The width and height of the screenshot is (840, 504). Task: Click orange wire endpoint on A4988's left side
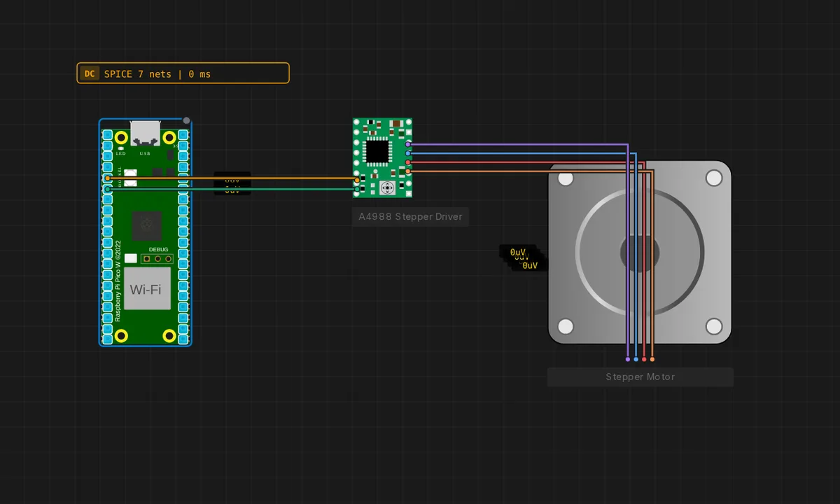(x=357, y=179)
